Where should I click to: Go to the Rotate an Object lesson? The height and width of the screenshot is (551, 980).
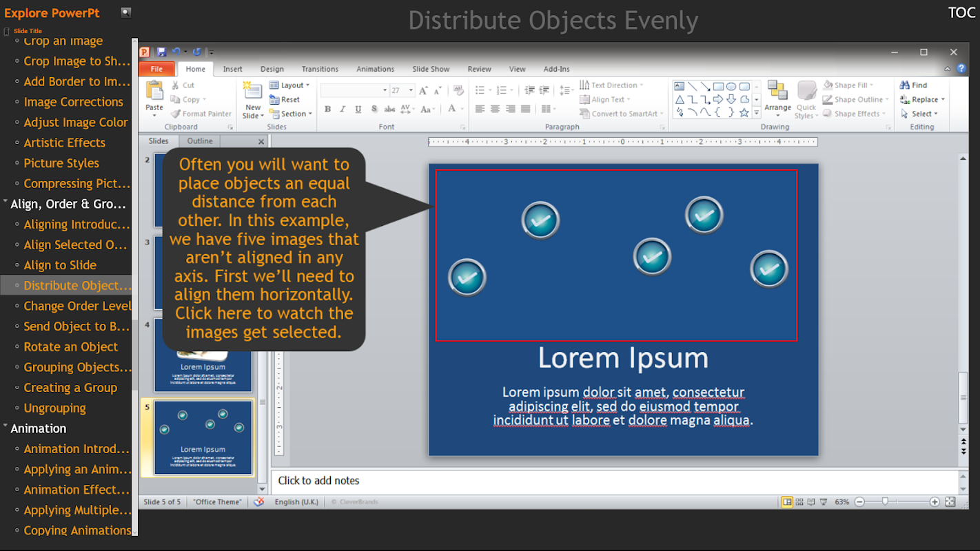pos(70,347)
